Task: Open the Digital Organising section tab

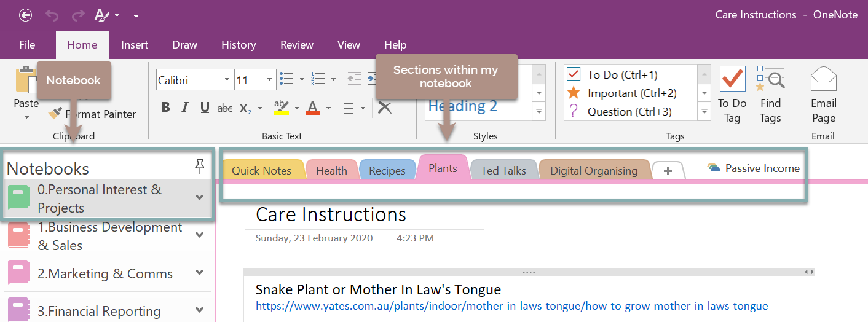Action: coord(594,171)
